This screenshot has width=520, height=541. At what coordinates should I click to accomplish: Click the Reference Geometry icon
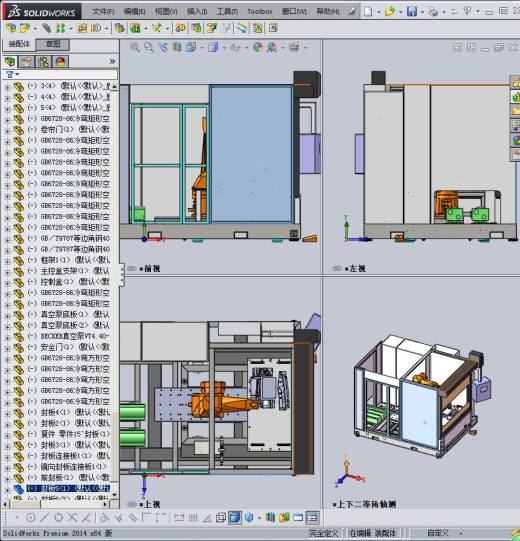156,28
